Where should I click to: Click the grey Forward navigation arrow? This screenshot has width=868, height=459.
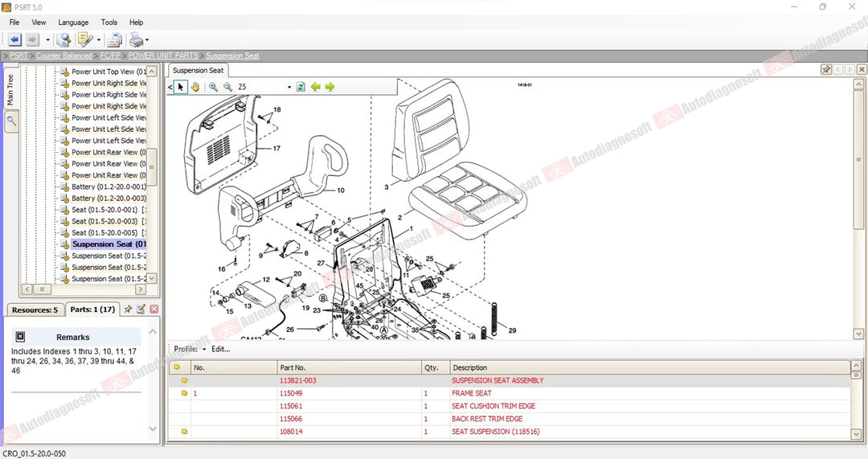pos(33,40)
